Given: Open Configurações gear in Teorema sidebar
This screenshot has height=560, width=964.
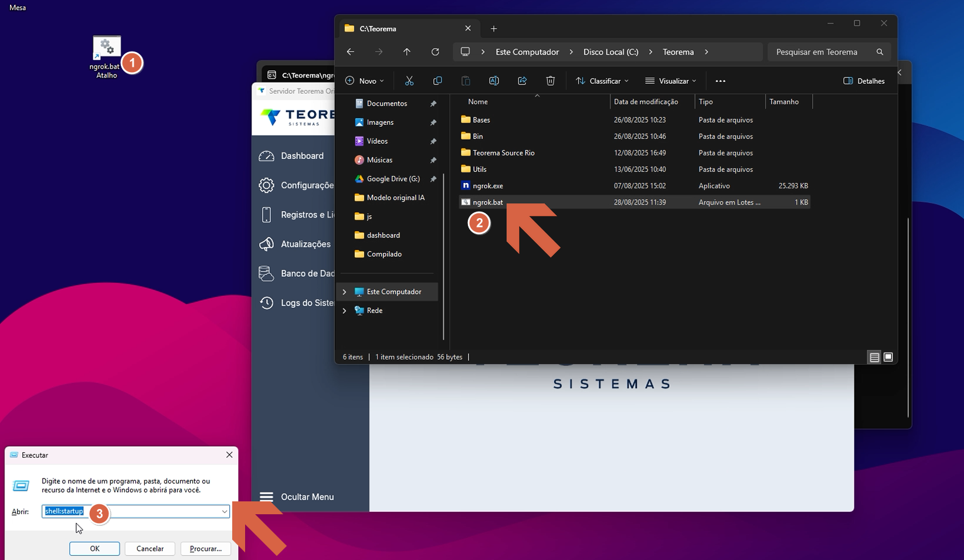Looking at the screenshot, I should point(296,185).
